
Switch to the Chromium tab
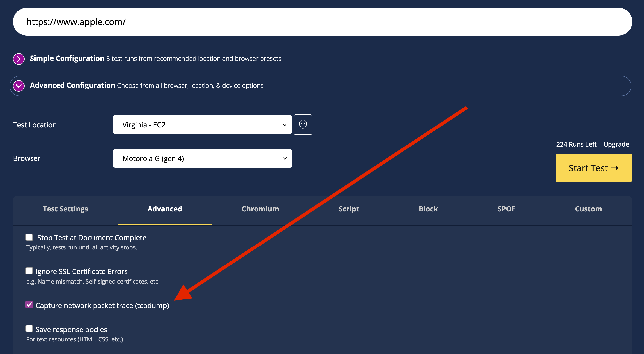[x=260, y=209]
